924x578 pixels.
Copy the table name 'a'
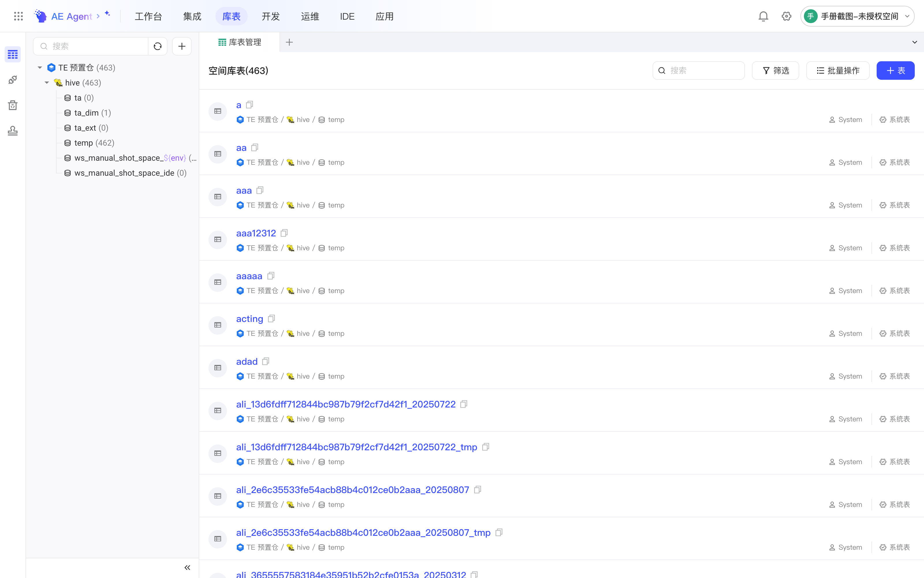coord(250,105)
